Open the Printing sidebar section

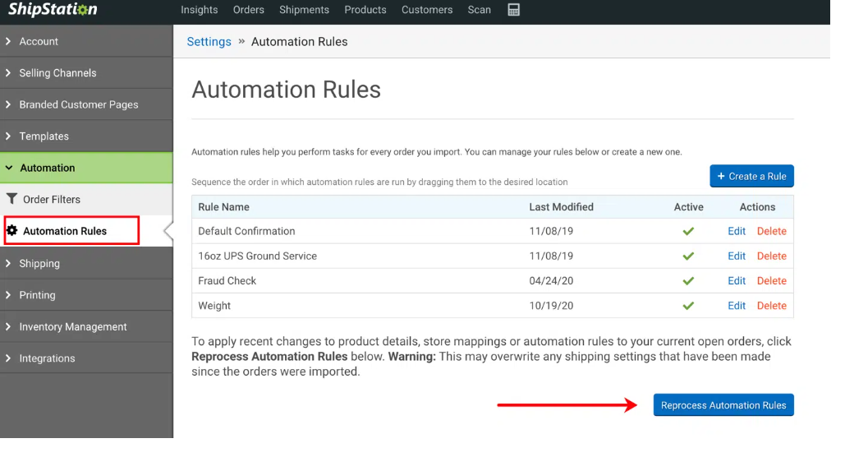(86, 295)
